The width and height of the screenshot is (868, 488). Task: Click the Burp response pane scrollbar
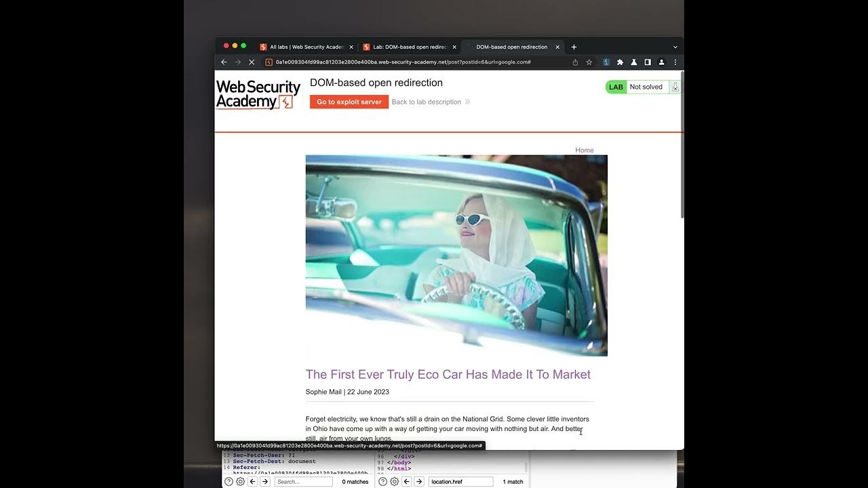pos(526,468)
